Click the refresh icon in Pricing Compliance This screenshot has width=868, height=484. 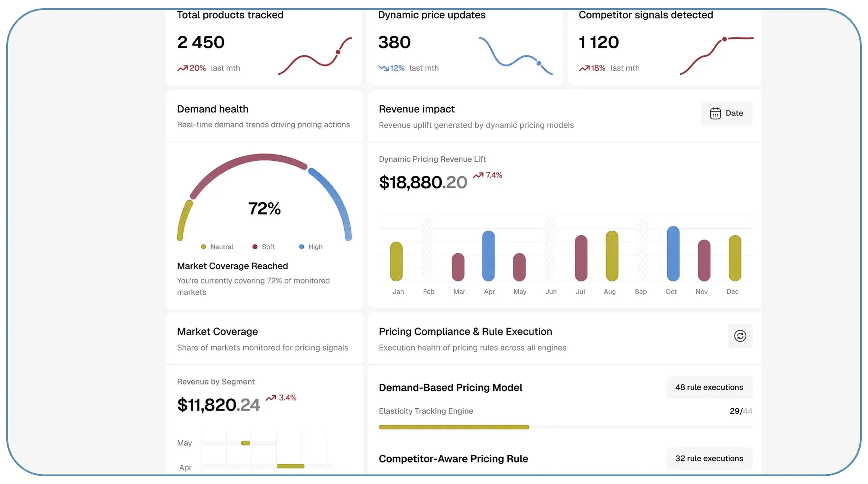(740, 336)
